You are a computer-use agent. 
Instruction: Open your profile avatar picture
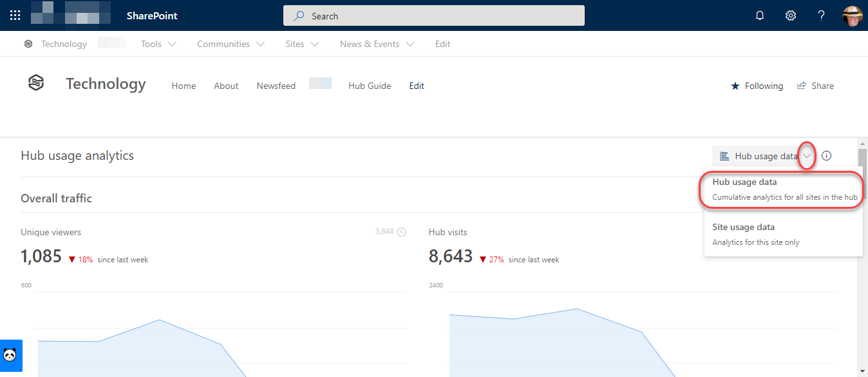pos(852,15)
